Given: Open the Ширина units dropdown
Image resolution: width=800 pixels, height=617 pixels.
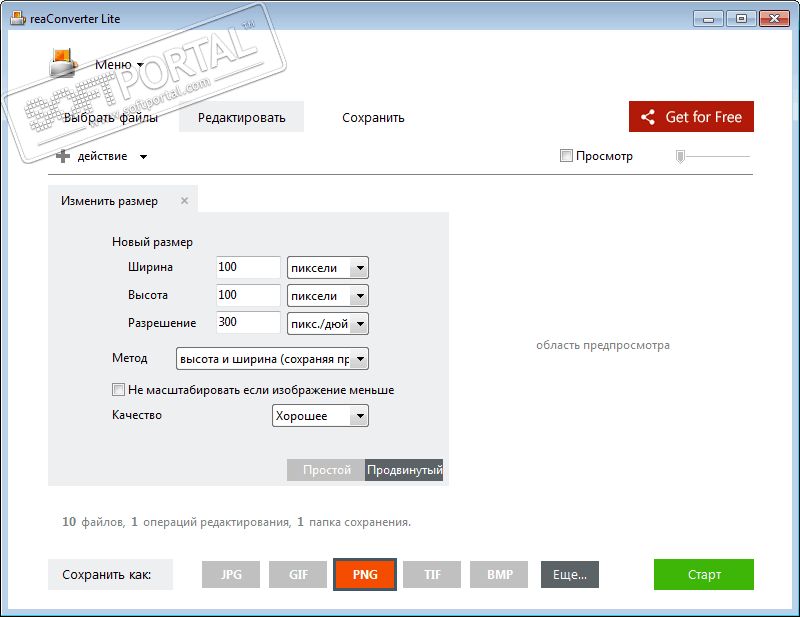Looking at the screenshot, I should [x=328, y=267].
